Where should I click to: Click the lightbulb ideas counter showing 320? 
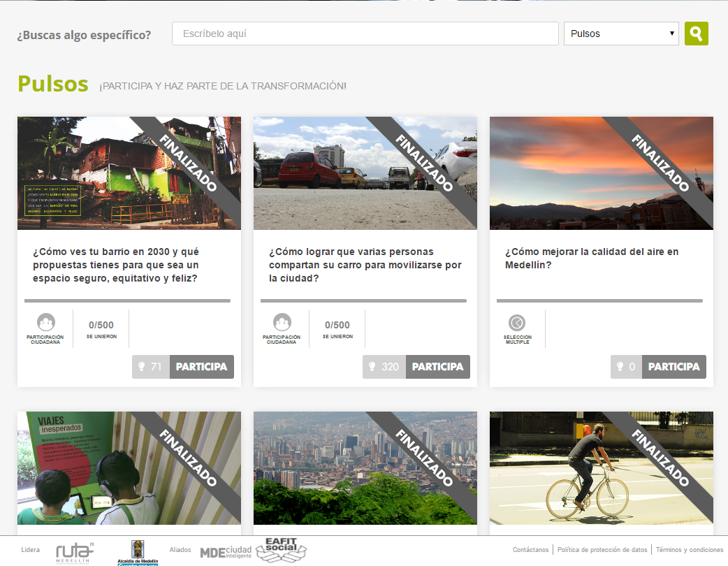click(x=384, y=367)
